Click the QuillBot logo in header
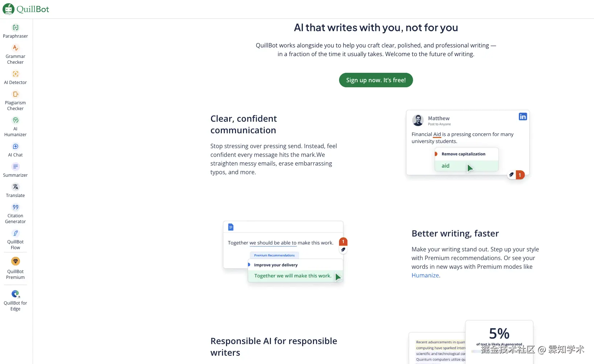594x364 pixels. coord(26,9)
